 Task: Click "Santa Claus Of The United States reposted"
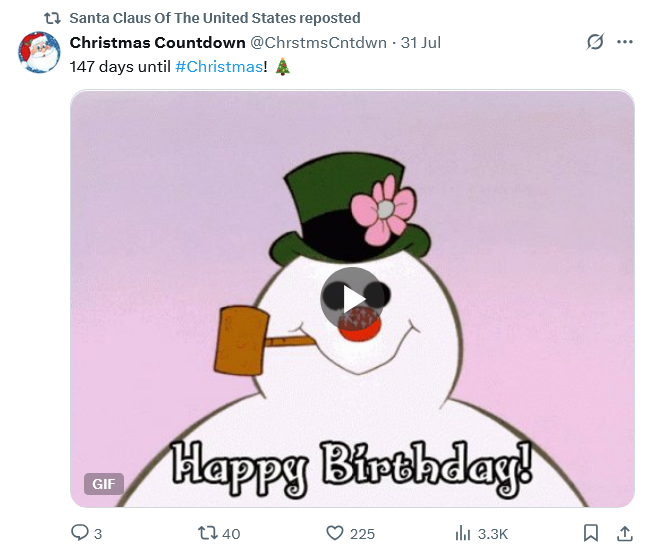(214, 18)
